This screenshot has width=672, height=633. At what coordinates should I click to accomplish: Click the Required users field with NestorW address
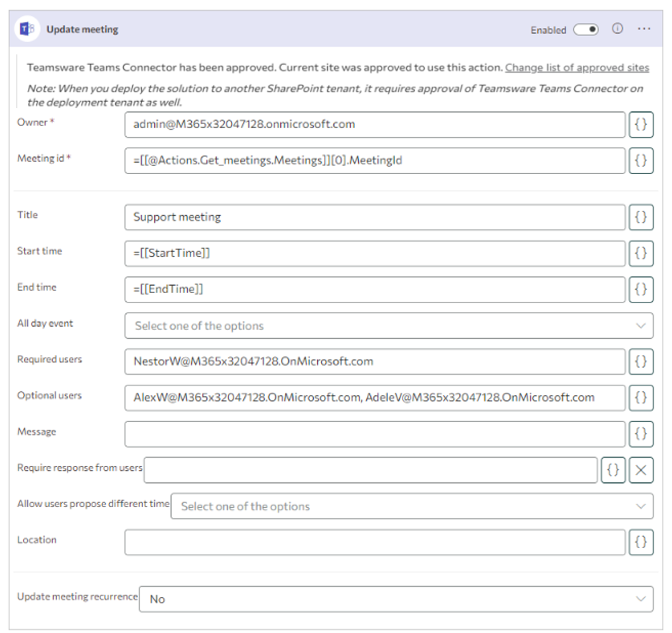[x=375, y=361]
